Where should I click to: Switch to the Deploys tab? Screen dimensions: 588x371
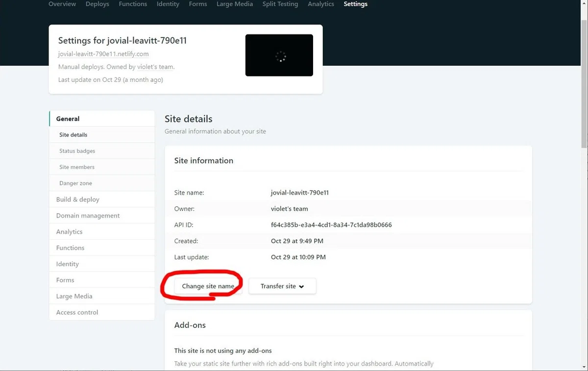pos(98,4)
